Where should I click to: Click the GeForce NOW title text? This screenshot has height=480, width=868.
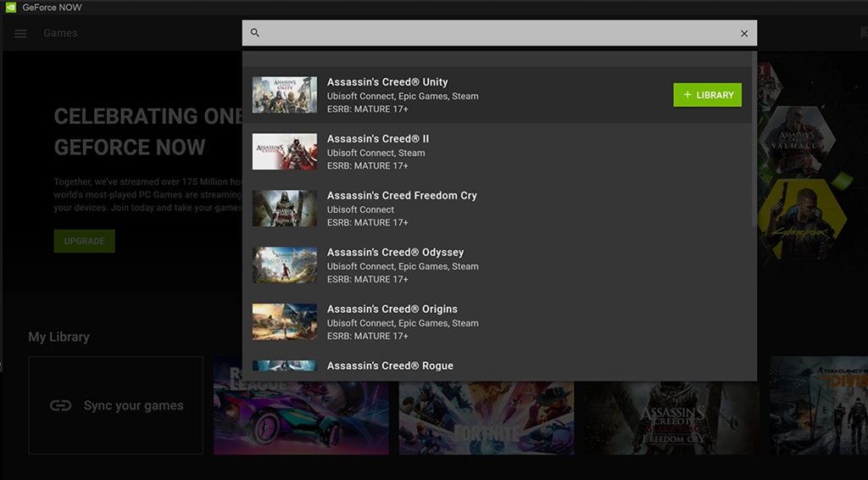tap(52, 7)
